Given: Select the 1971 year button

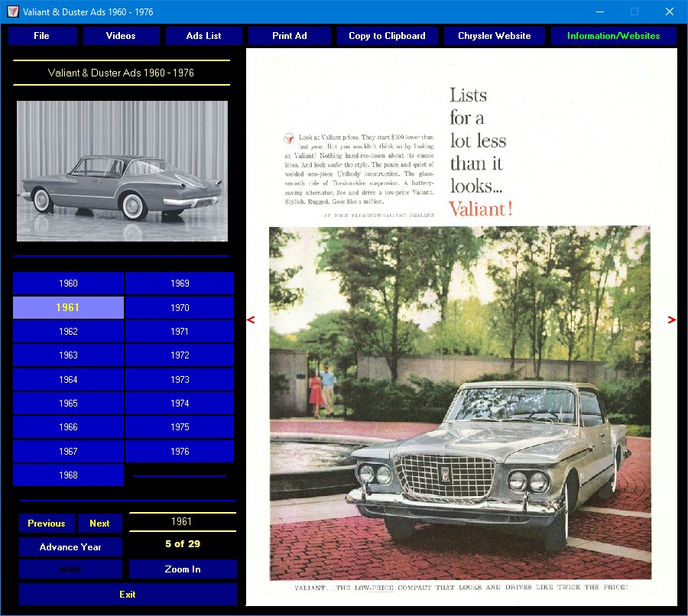Looking at the screenshot, I should pos(180,331).
